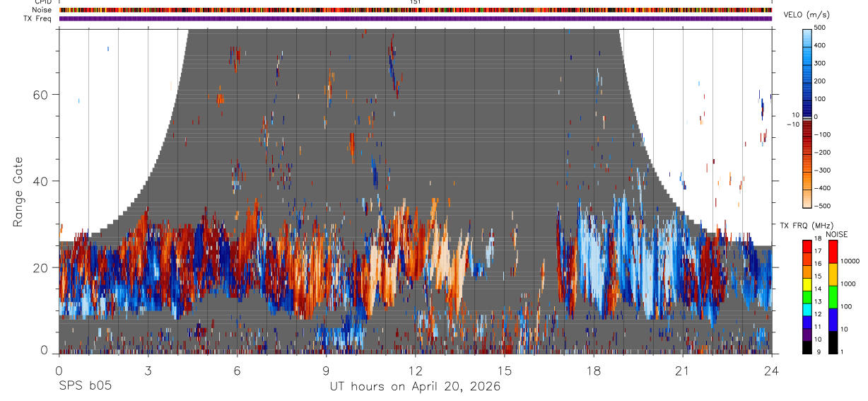The image size is (868, 401).
Task: Click the '15' UT hour tick on x-axis
Action: point(504,371)
